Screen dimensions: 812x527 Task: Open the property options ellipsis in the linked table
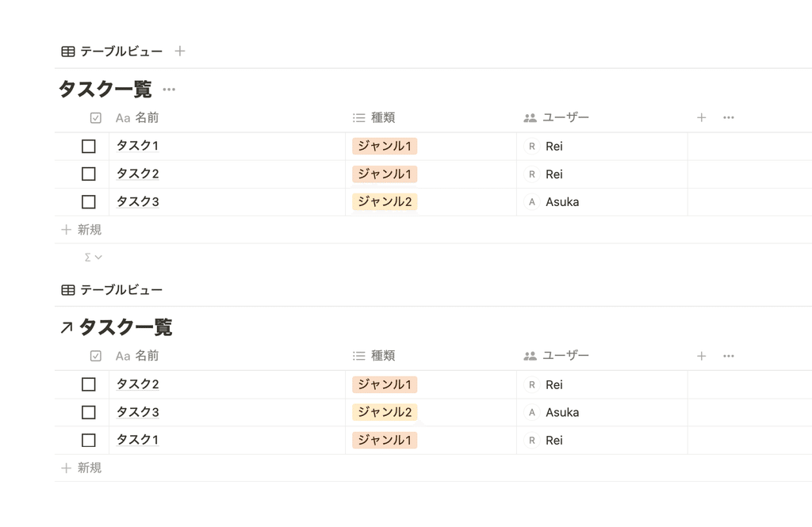729,356
